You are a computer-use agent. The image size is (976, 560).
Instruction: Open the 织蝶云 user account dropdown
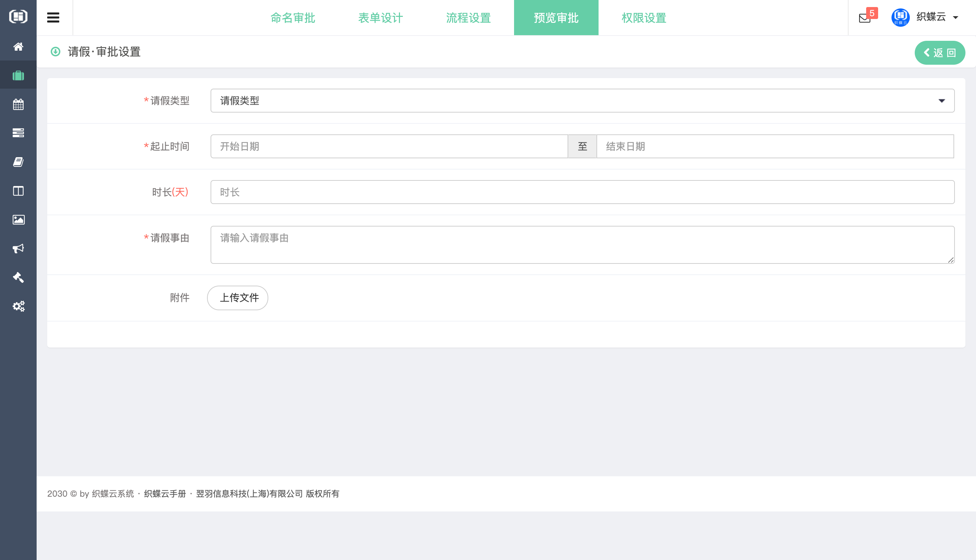coord(931,17)
